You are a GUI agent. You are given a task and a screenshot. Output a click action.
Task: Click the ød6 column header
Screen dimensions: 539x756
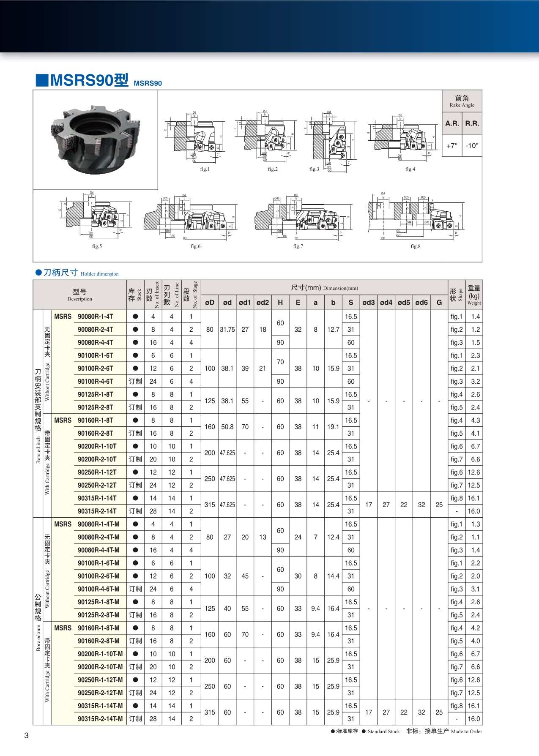pyautogui.click(x=421, y=303)
